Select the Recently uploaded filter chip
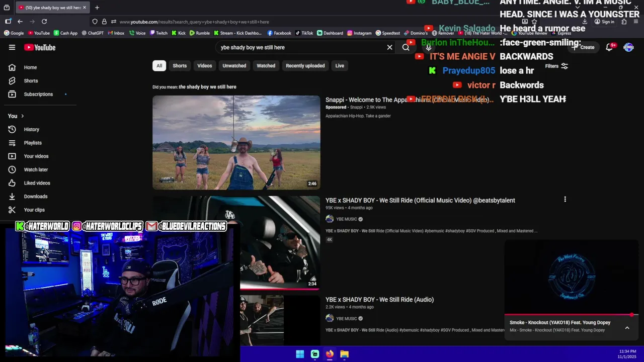644x362 pixels. click(x=305, y=66)
